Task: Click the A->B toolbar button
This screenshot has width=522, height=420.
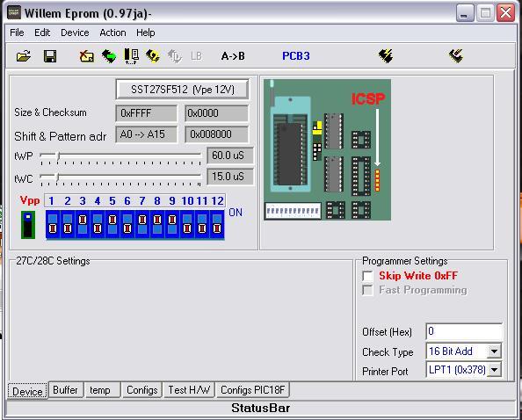Action: pyautogui.click(x=233, y=56)
